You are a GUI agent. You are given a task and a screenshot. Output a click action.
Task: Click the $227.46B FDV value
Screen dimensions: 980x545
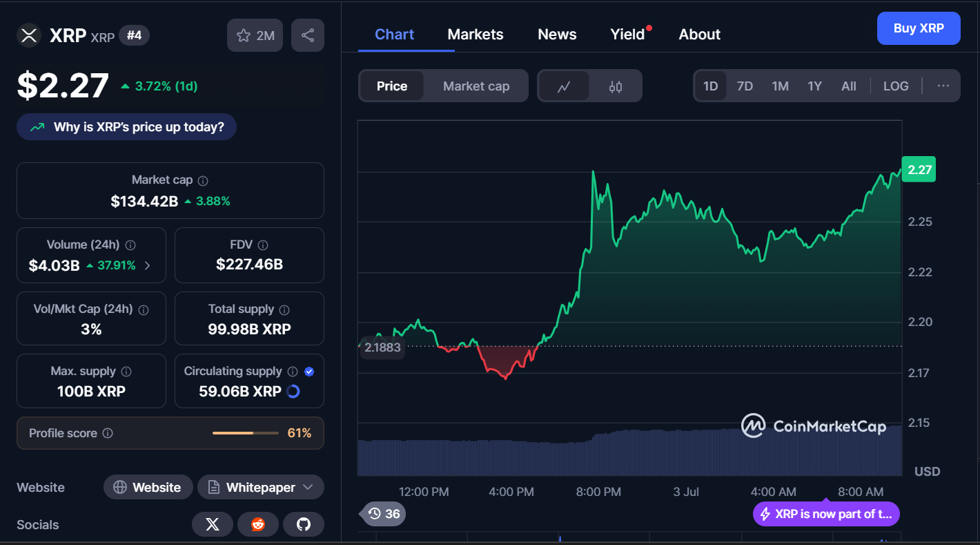pyautogui.click(x=249, y=265)
